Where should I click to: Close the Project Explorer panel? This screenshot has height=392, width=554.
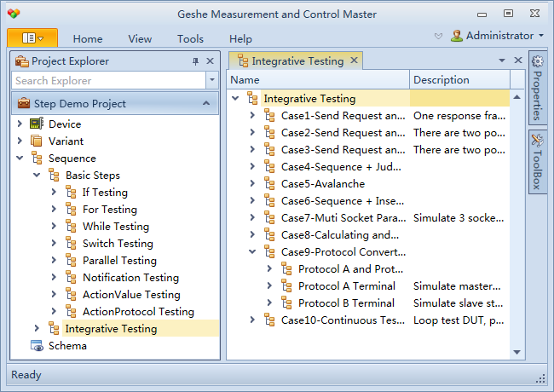pyautogui.click(x=211, y=61)
